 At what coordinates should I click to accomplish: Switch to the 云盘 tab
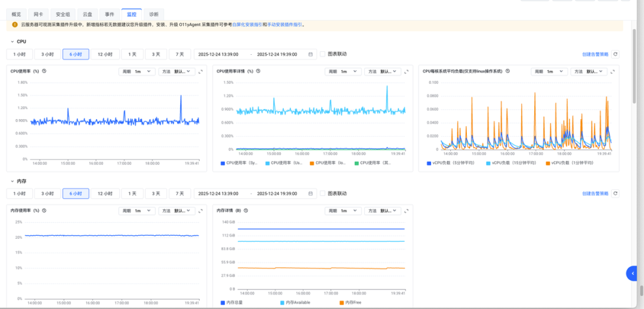87,14
